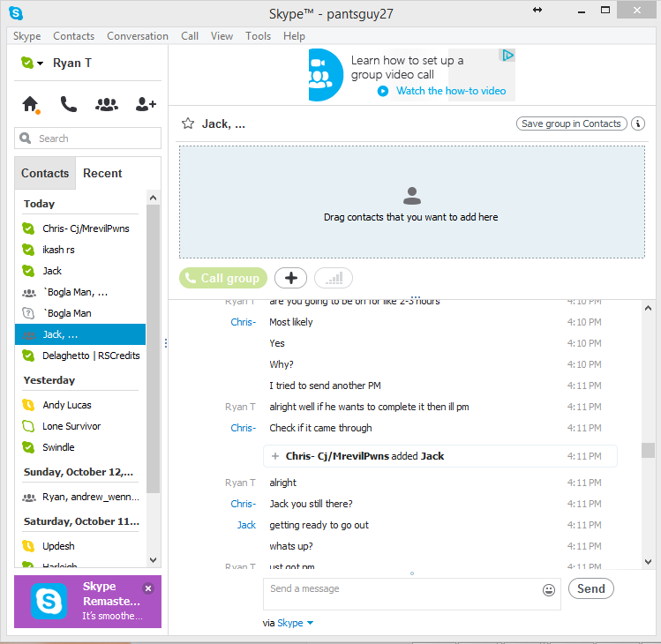The width and height of the screenshot is (661, 644).
Task: Click the Ryan T profile name
Action: [x=72, y=64]
